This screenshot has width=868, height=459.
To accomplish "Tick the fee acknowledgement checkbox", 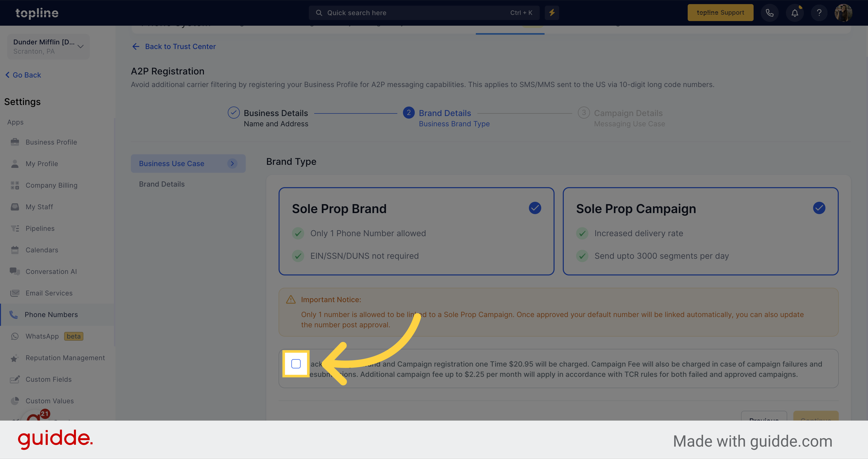I will click(296, 364).
